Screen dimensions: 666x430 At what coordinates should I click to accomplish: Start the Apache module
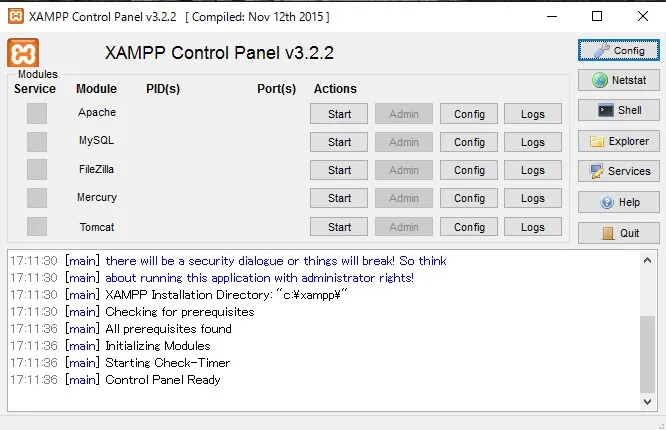339,114
